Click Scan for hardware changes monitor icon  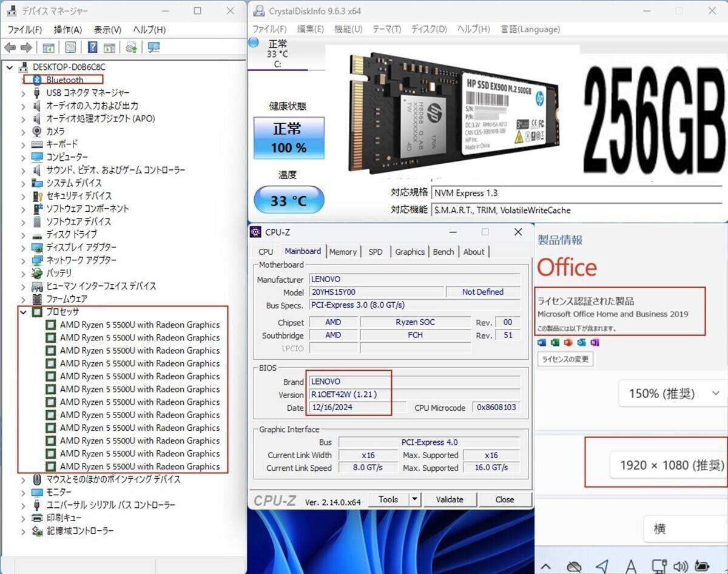click(x=153, y=47)
